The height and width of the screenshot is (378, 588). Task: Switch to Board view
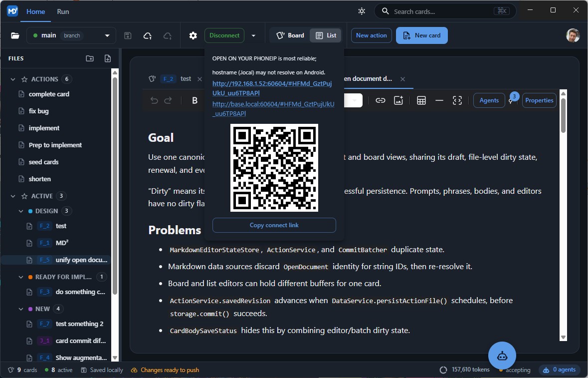tap(290, 35)
